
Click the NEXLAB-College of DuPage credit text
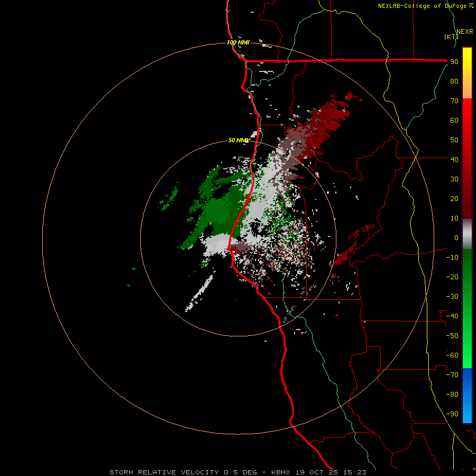[426, 6]
